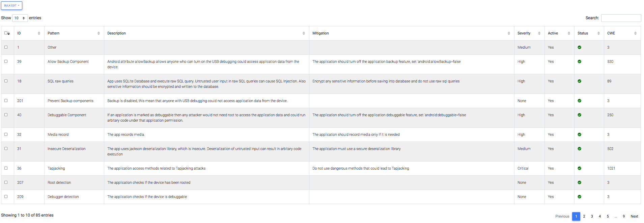Click sort arrows on the Pattern column

[99, 33]
